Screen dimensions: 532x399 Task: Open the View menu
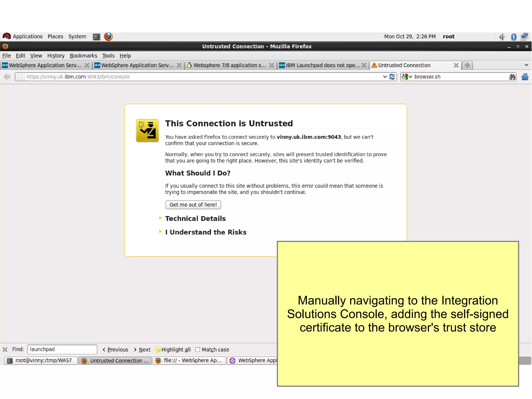coord(36,56)
